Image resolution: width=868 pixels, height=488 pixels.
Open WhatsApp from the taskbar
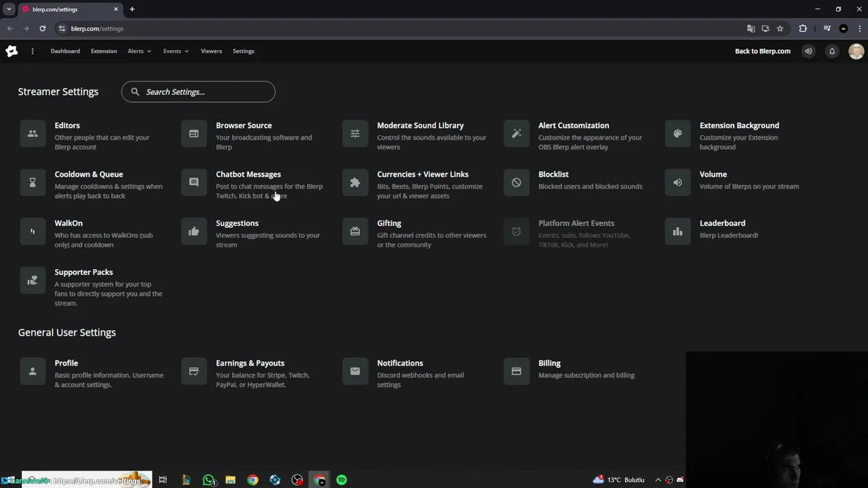(x=209, y=480)
